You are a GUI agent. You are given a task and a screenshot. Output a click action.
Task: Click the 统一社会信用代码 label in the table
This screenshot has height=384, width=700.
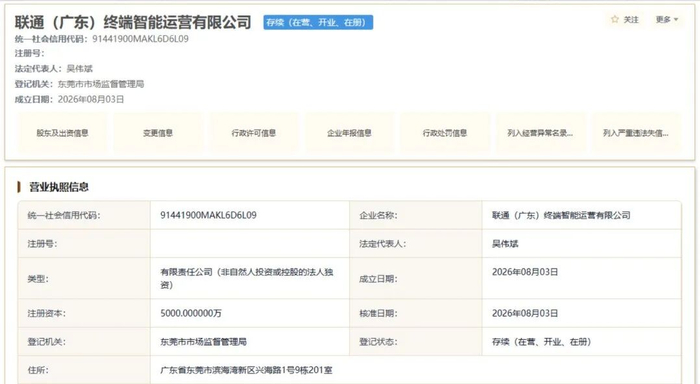point(63,215)
